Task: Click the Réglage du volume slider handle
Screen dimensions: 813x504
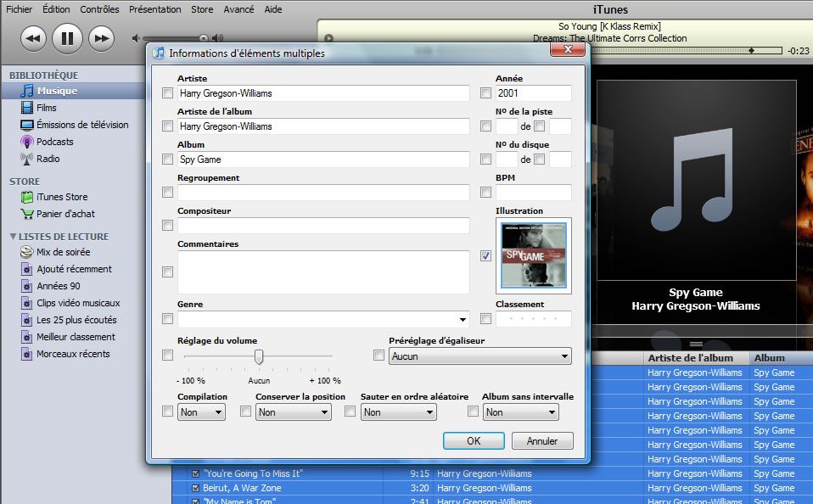Action: pyautogui.click(x=259, y=356)
